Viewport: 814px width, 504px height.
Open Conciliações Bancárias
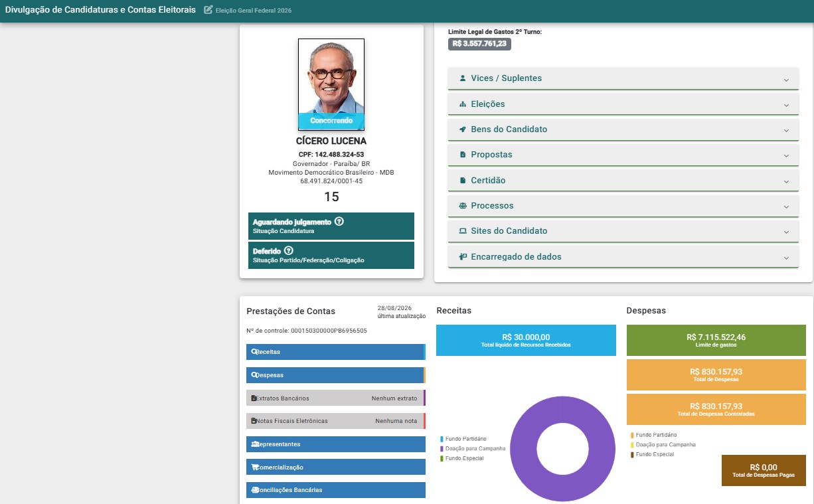pos(336,490)
